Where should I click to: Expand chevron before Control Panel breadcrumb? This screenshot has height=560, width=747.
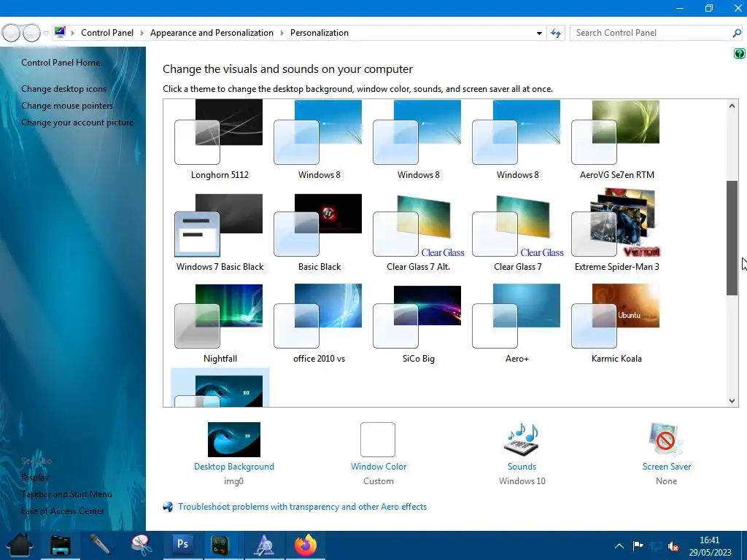tap(72, 33)
